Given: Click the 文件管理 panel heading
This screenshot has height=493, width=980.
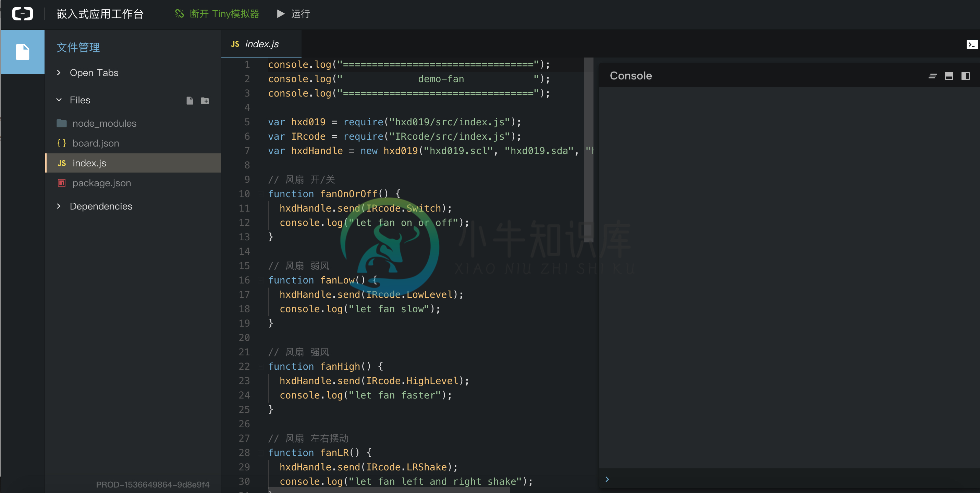Looking at the screenshot, I should click(x=78, y=48).
